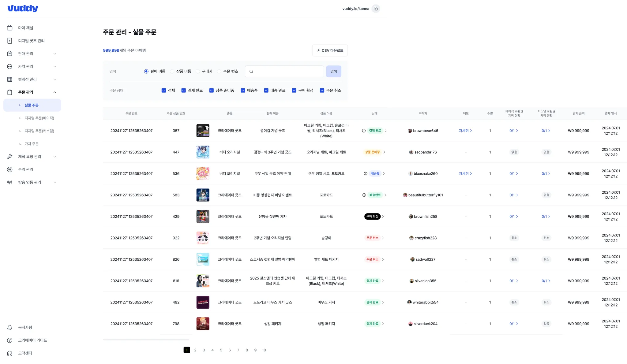Open 쿠우 생일 굿즈 예약 판매 thumbnail
The height and width of the screenshot is (364, 627).
coord(203,173)
